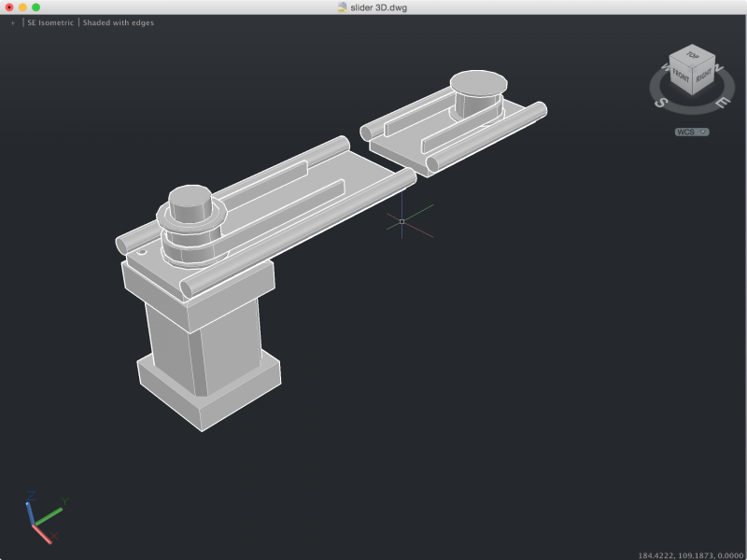The height and width of the screenshot is (560, 747).
Task: Click the slider 3D.dwg window title
Action: pyautogui.click(x=378, y=7)
